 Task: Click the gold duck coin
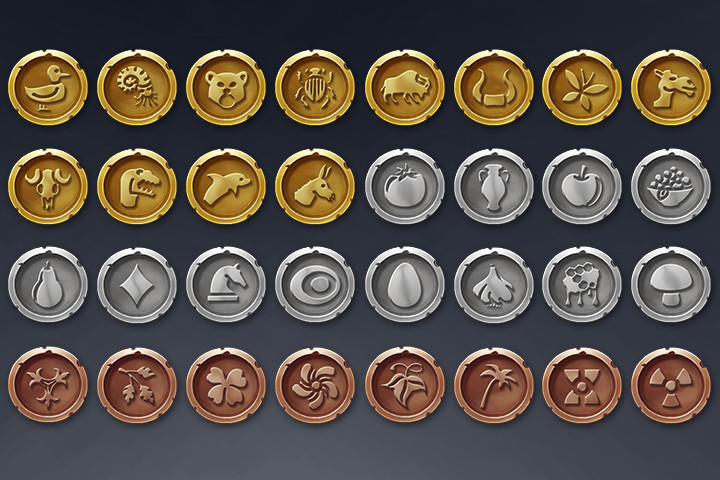[x=48, y=87]
